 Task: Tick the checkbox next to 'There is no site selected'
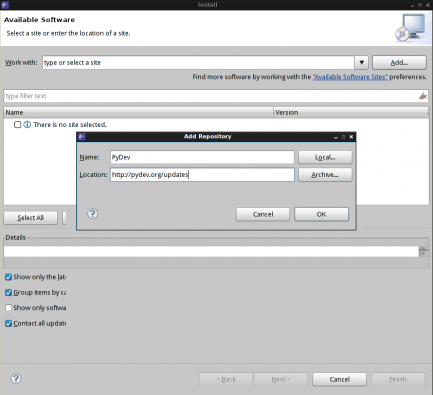tap(18, 125)
